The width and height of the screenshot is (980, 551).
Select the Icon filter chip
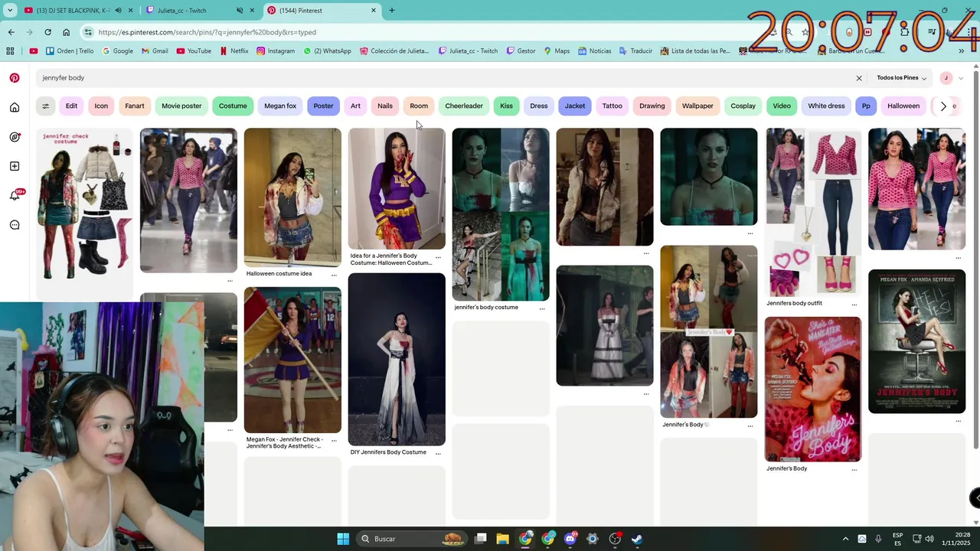[x=101, y=106]
